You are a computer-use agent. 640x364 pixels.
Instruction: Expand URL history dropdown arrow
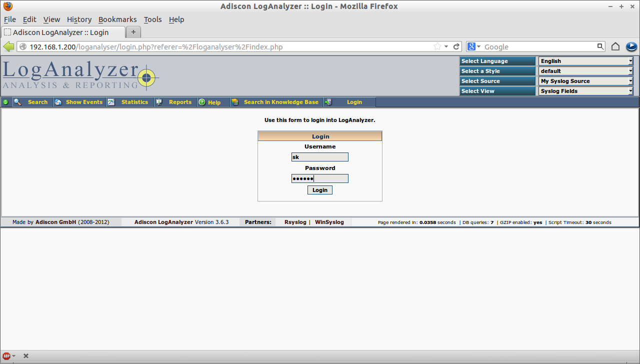446,46
